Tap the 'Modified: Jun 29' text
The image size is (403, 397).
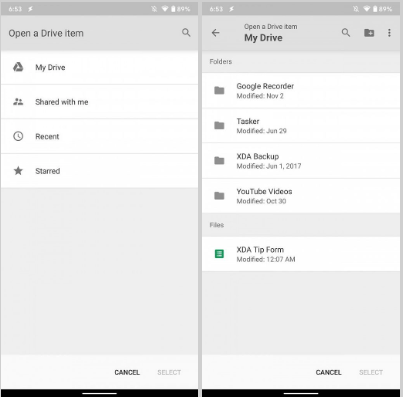click(261, 131)
